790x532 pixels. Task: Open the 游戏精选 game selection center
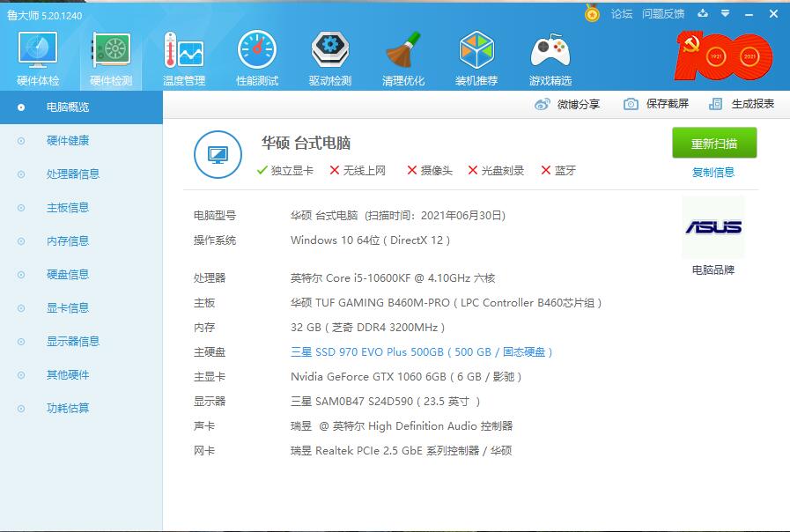(x=550, y=56)
